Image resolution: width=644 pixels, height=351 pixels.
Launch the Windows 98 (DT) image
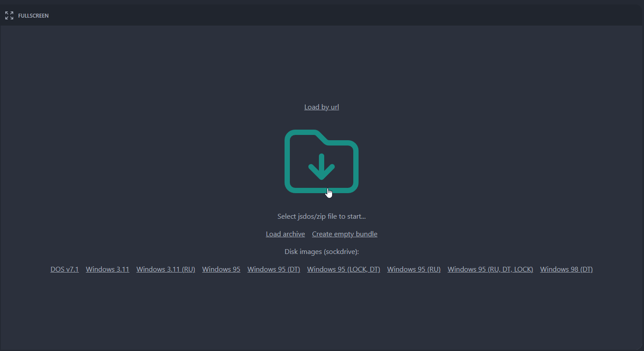tap(566, 269)
